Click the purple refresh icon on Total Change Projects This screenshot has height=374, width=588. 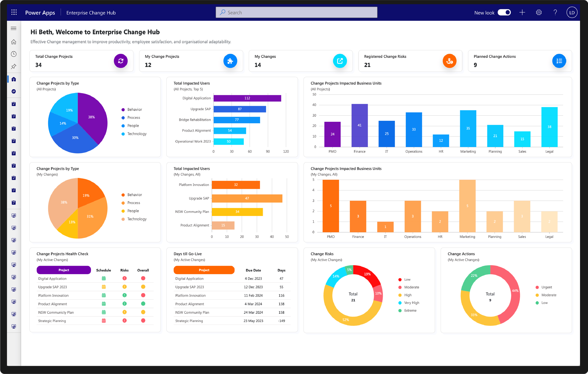(121, 61)
